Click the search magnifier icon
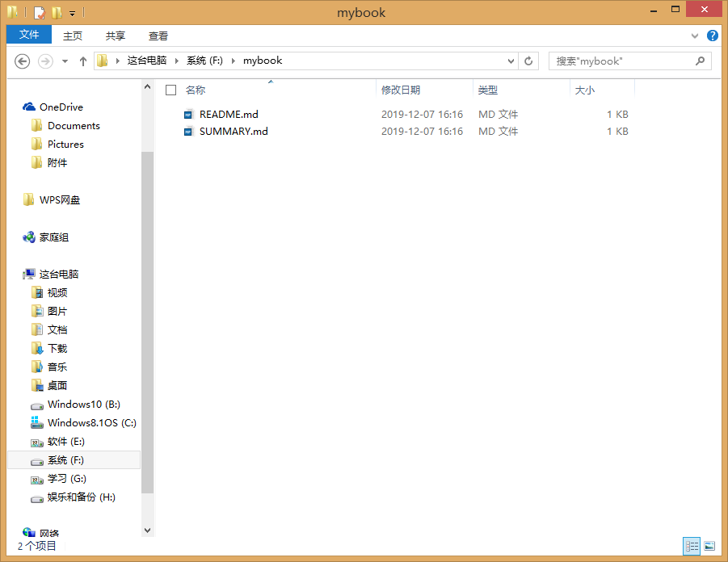Image resolution: width=728 pixels, height=562 pixels. pyautogui.click(x=701, y=61)
